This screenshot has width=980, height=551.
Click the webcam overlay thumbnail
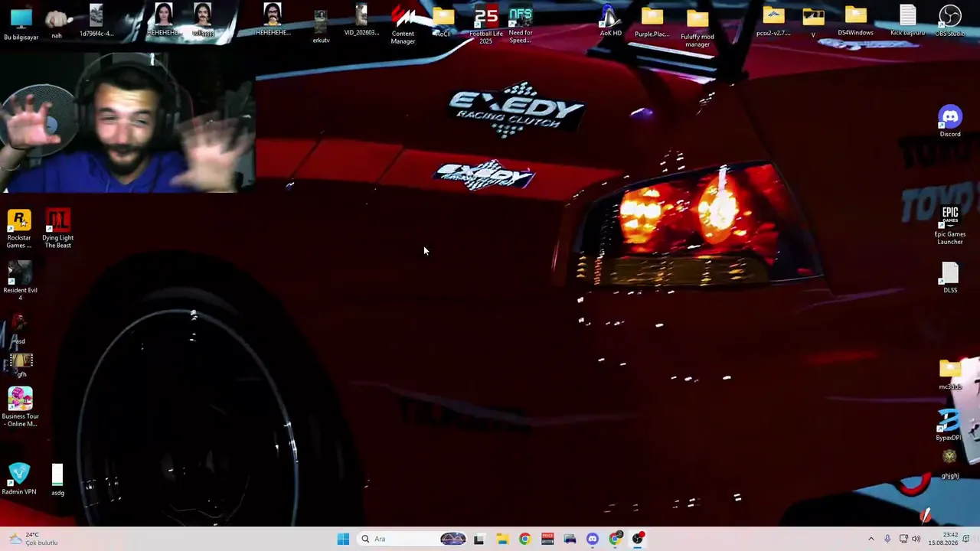(x=128, y=122)
